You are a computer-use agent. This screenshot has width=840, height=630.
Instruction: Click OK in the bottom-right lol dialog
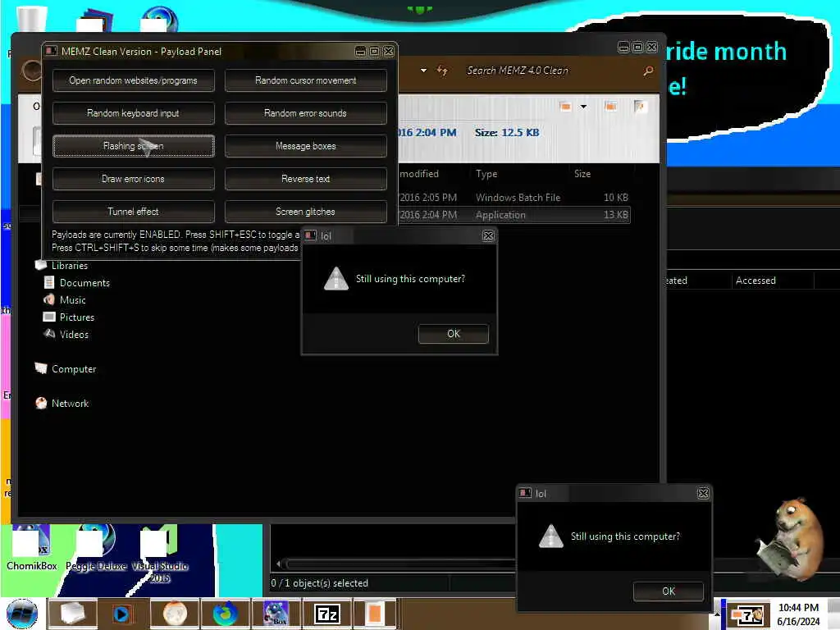coord(668,591)
